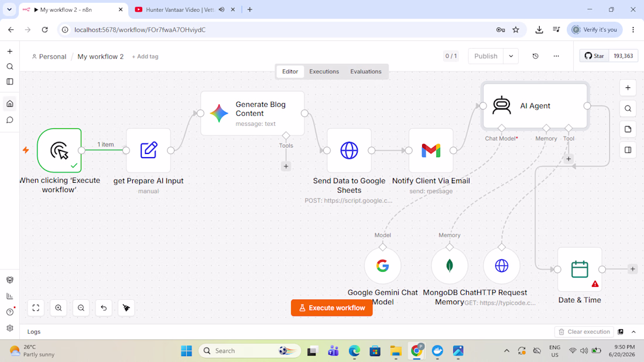This screenshot has width=644, height=362.
Task: Open the add node panel plus button
Action: click(x=628, y=87)
